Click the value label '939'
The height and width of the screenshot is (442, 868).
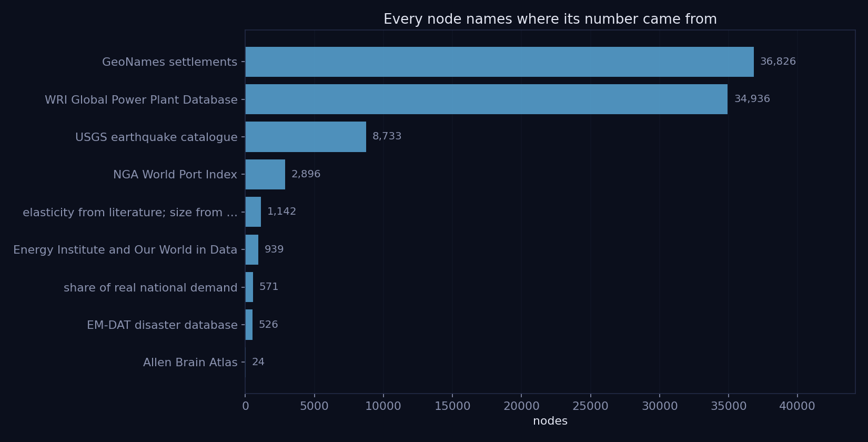point(274,249)
